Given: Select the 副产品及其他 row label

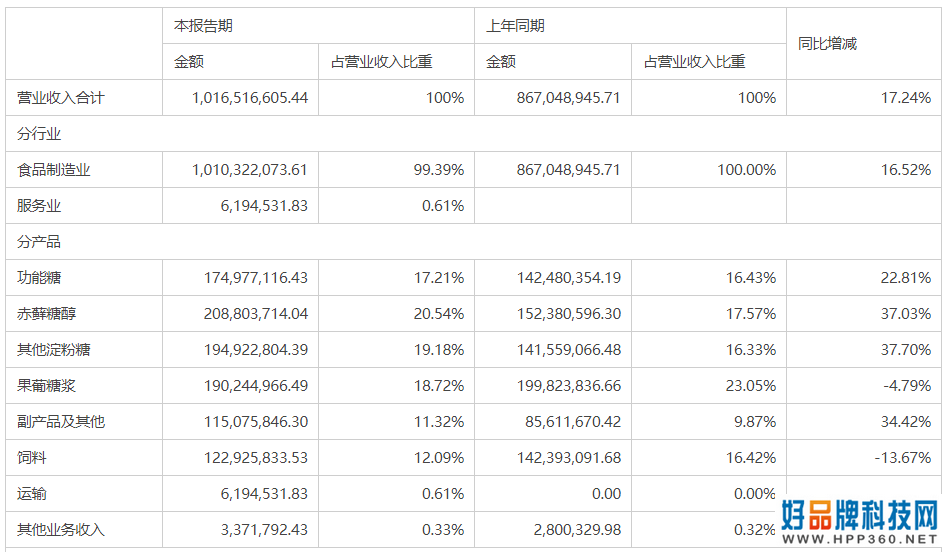Looking at the screenshot, I should point(60,422).
